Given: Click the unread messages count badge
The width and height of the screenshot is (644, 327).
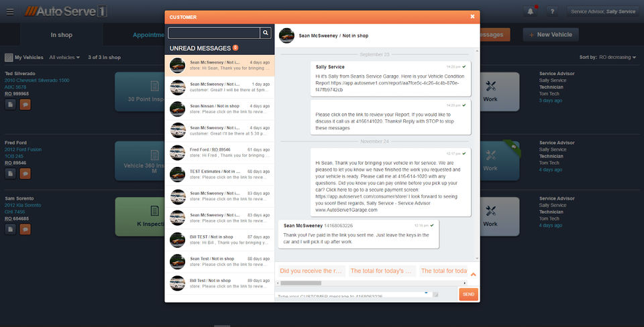Looking at the screenshot, I should pos(235,48).
